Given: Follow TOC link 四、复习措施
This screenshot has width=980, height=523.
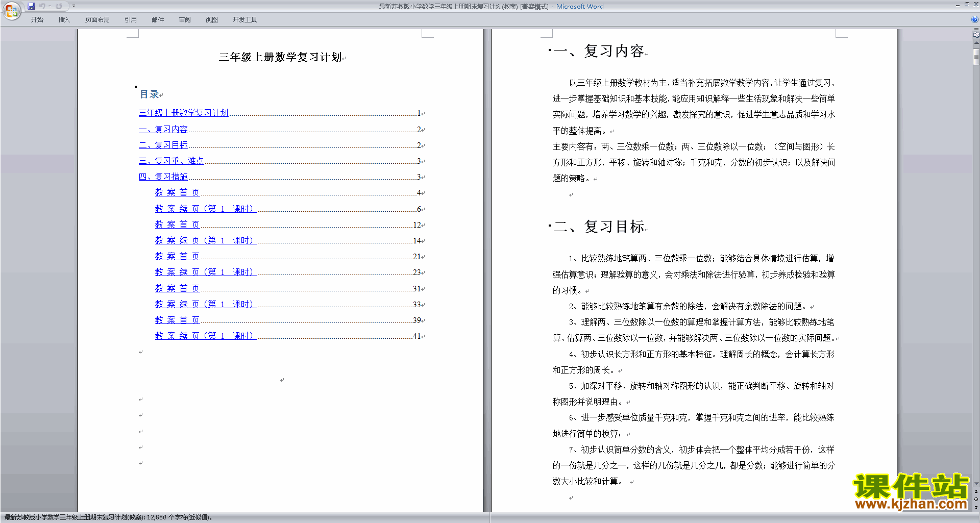Looking at the screenshot, I should [x=163, y=177].
